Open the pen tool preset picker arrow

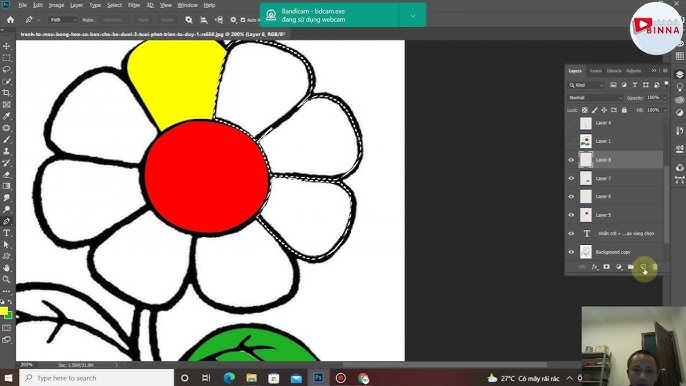point(38,20)
